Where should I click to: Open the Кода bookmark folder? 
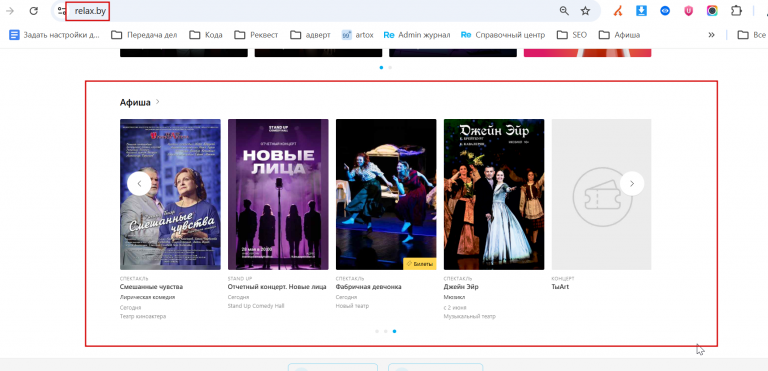click(x=206, y=35)
